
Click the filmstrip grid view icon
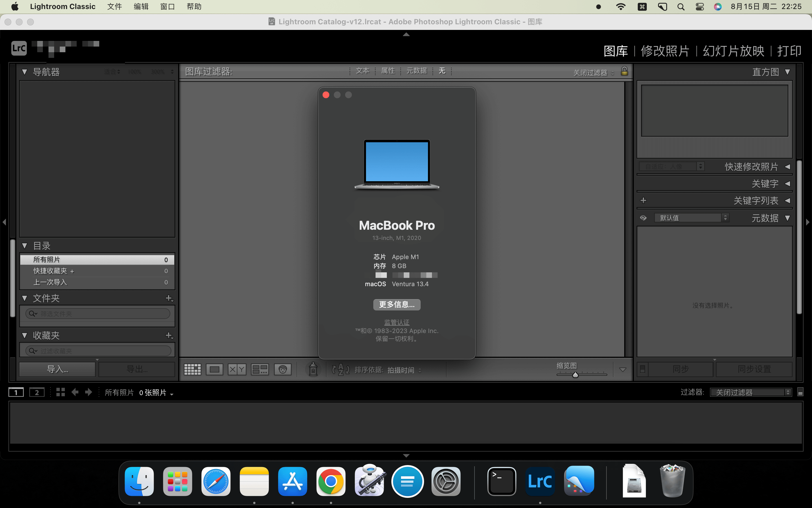(x=60, y=392)
